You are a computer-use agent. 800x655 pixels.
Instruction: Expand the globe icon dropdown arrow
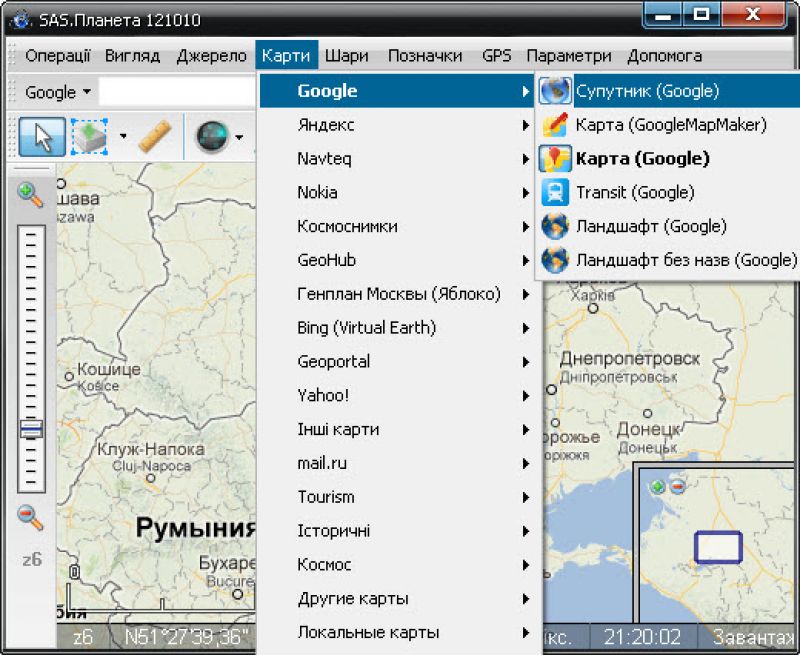tap(239, 136)
